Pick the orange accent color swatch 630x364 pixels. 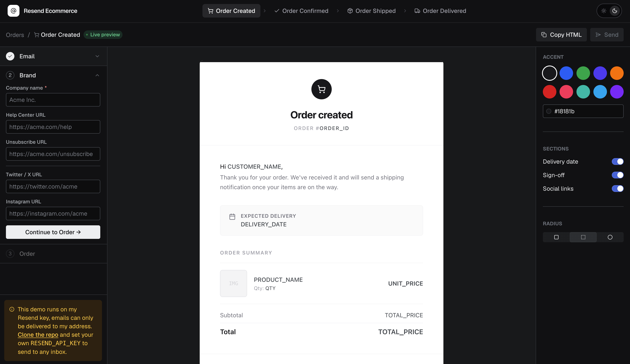616,73
